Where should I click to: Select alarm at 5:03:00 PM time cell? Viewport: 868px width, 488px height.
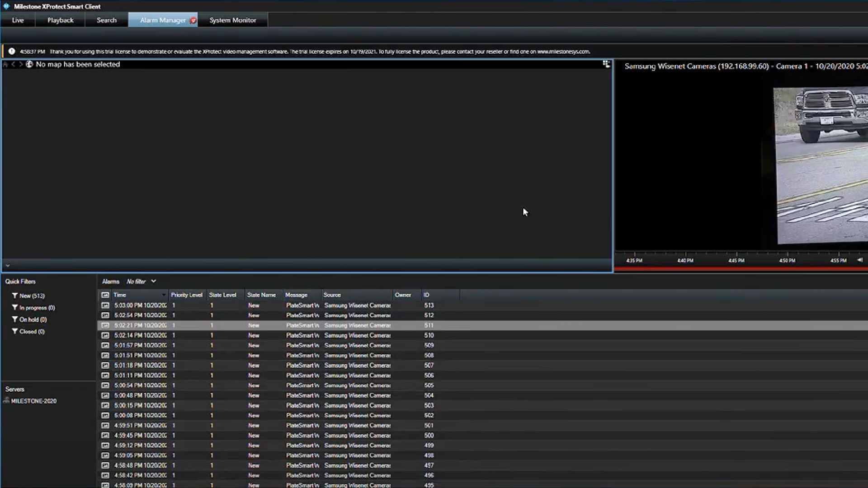[x=140, y=305]
